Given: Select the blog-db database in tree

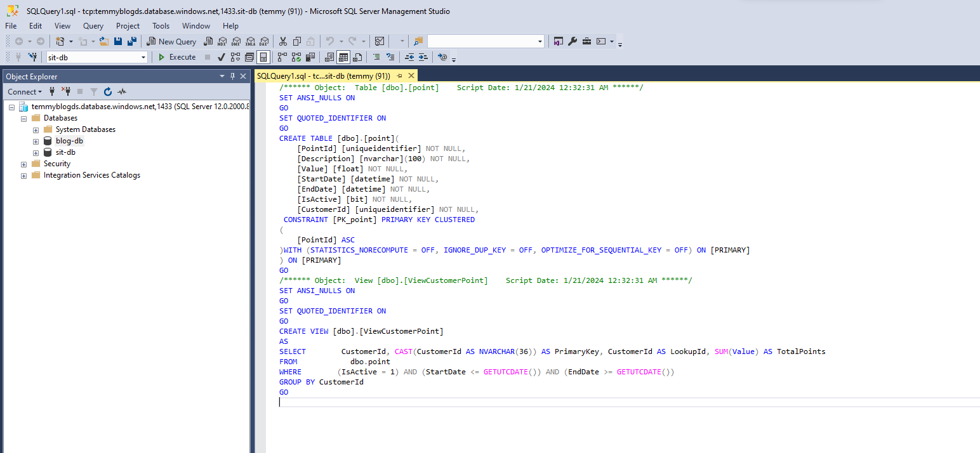Looking at the screenshot, I should (x=69, y=141).
